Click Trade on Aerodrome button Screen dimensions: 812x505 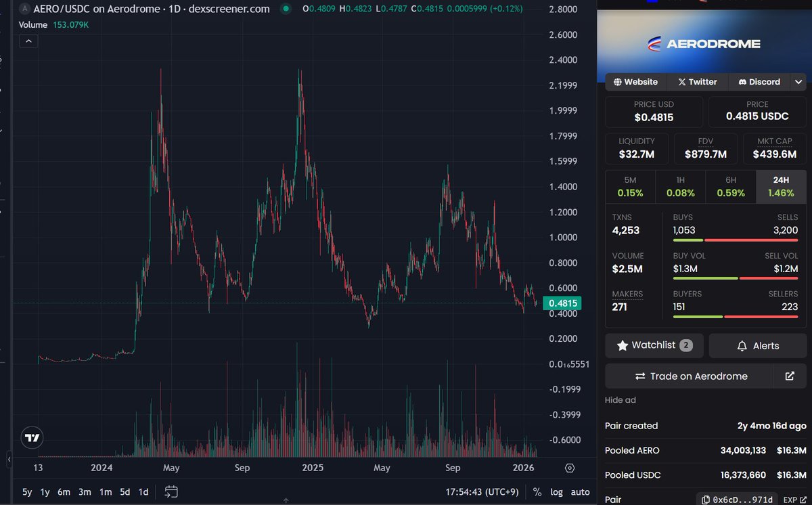689,376
